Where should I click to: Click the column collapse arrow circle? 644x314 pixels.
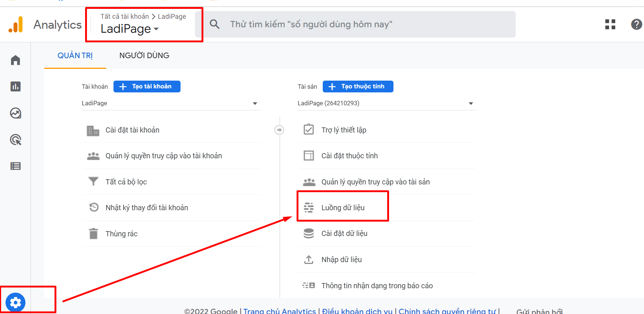pyautogui.click(x=279, y=130)
